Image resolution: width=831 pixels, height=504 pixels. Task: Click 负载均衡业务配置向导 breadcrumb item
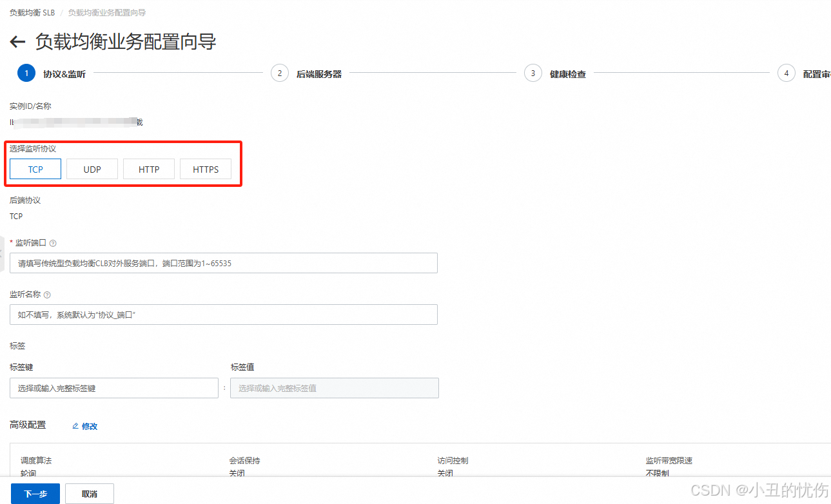(x=107, y=13)
